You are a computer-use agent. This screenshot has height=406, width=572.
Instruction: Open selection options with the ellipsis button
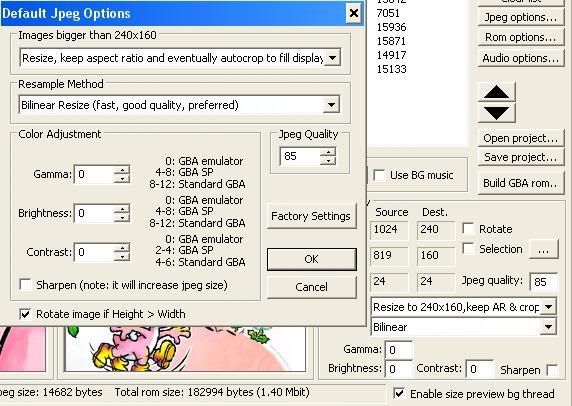pos(543,250)
